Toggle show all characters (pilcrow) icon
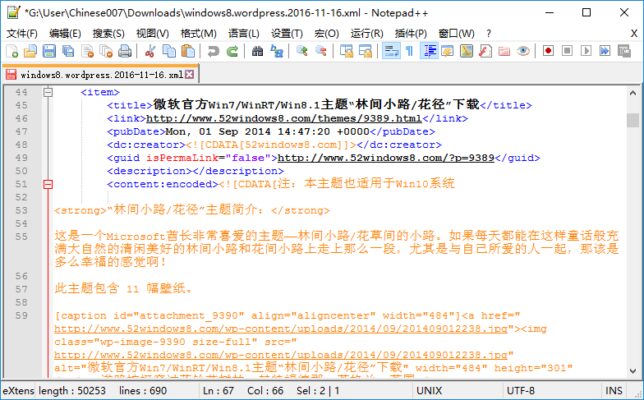The image size is (644, 400). pos(408,51)
